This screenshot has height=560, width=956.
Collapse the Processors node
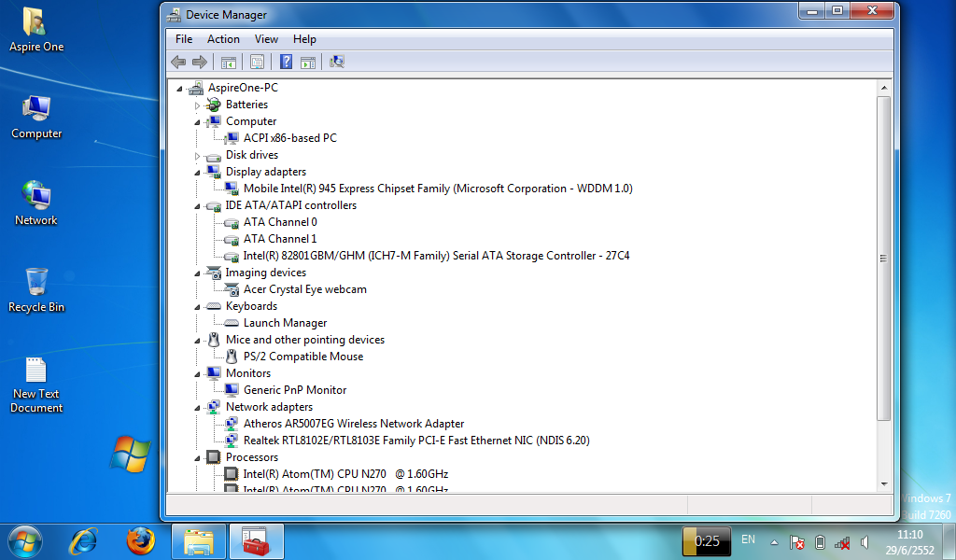[x=197, y=458]
